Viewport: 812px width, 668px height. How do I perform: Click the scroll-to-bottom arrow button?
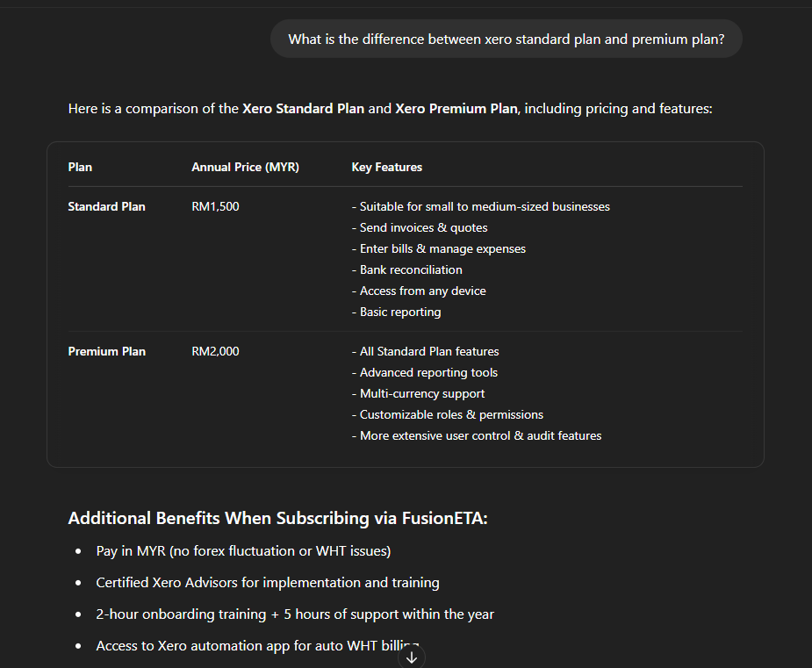pyautogui.click(x=412, y=657)
